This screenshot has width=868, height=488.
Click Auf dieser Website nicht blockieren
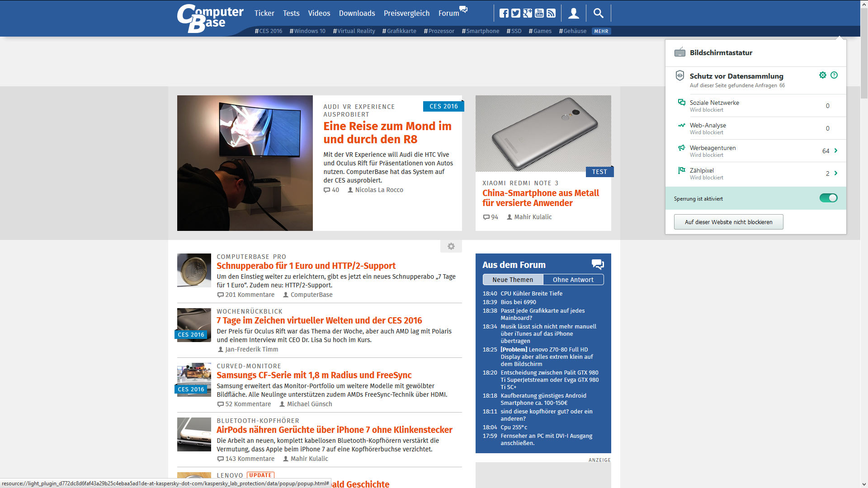click(x=728, y=222)
